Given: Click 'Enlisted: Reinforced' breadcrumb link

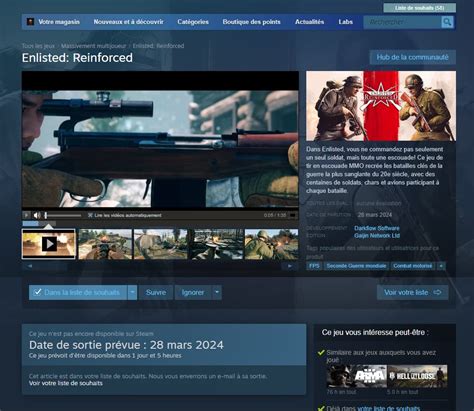Looking at the screenshot, I should tap(158, 46).
